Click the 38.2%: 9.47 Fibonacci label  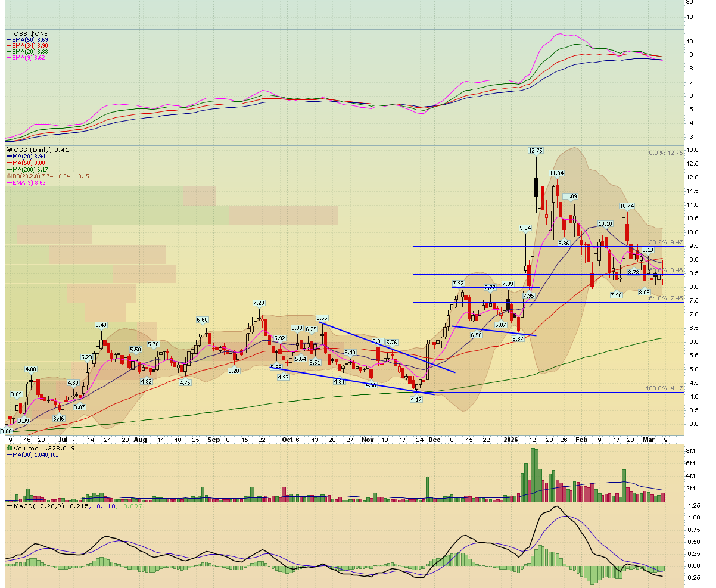[x=665, y=242]
